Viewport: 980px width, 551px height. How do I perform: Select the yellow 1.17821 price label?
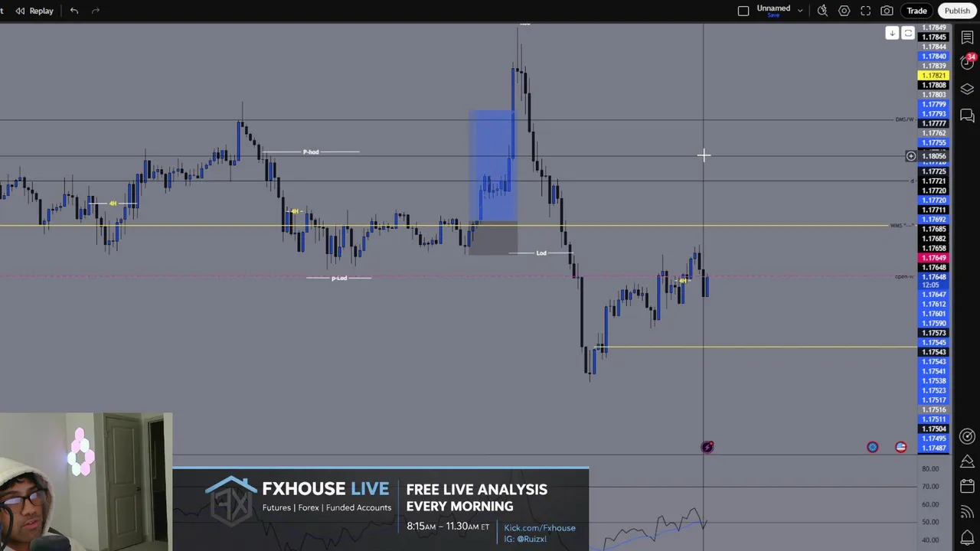933,76
